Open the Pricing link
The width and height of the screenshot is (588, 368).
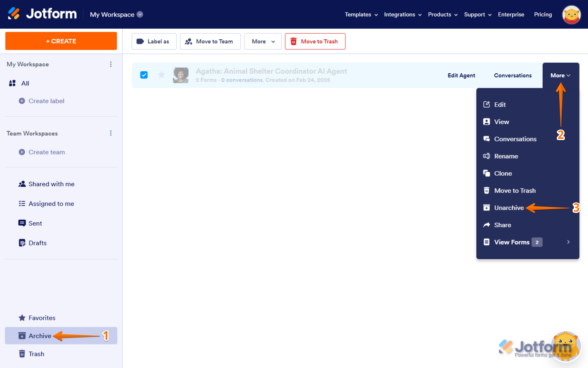pyautogui.click(x=543, y=15)
